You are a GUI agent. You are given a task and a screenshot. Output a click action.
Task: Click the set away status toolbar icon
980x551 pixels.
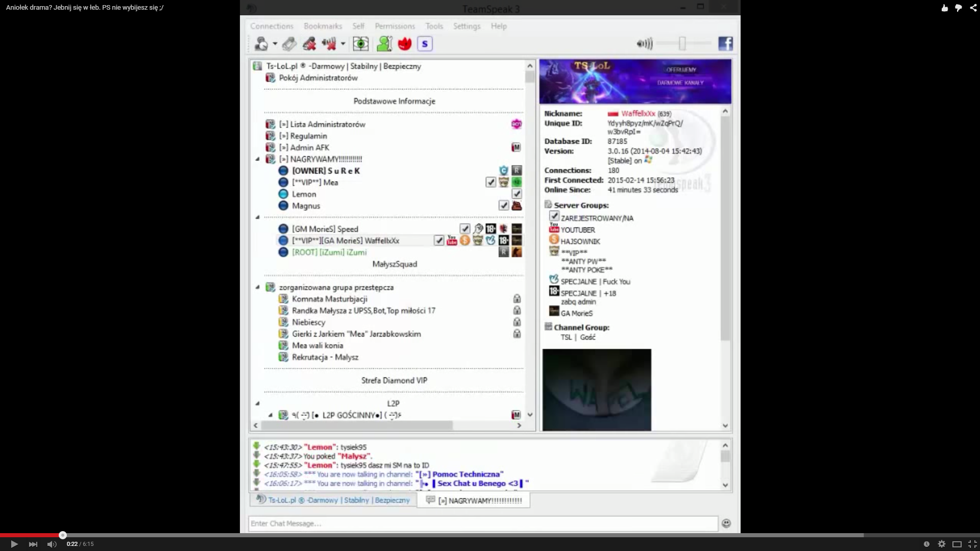(261, 44)
